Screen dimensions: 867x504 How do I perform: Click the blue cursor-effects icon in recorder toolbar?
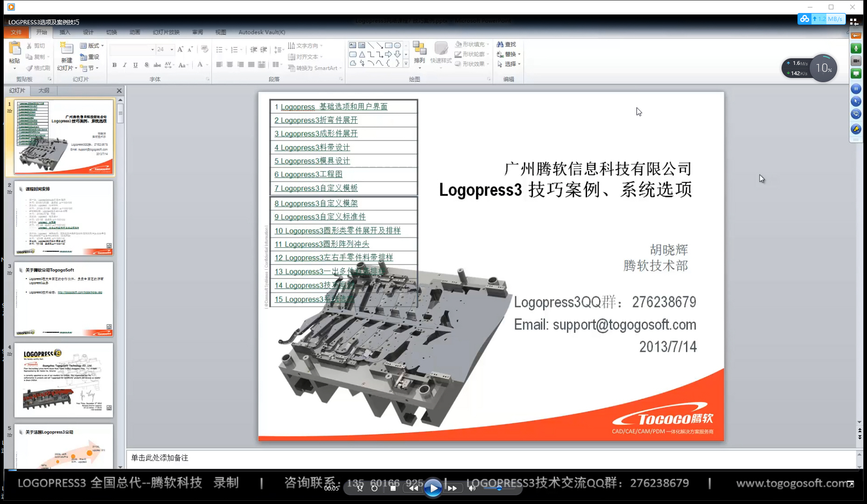tap(856, 101)
